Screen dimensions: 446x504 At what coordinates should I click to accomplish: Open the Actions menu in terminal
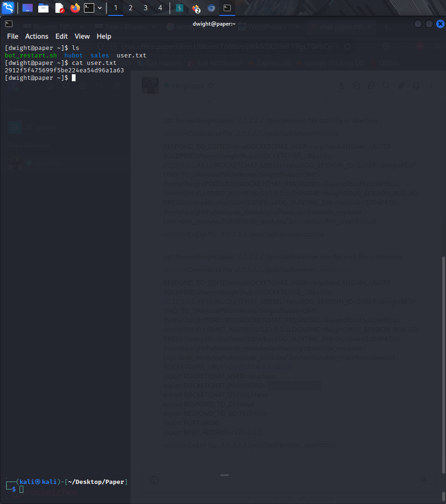click(36, 36)
